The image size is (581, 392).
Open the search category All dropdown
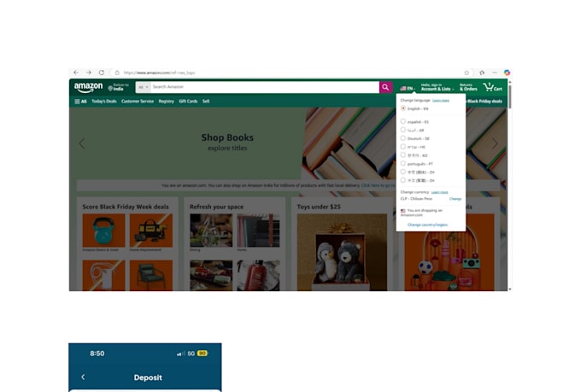click(x=143, y=87)
